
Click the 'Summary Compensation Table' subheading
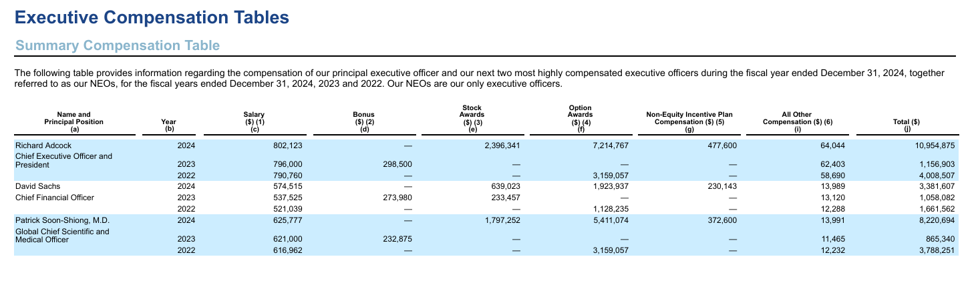117,45
